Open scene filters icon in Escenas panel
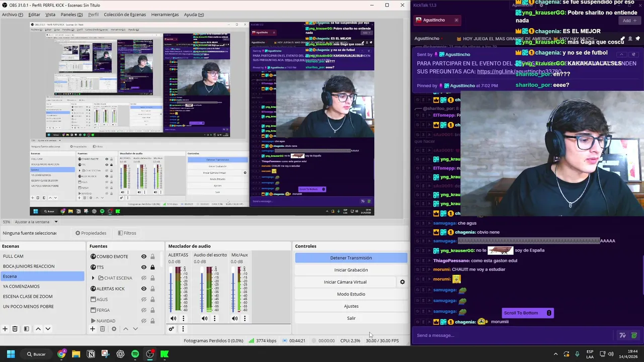 click(26, 329)
